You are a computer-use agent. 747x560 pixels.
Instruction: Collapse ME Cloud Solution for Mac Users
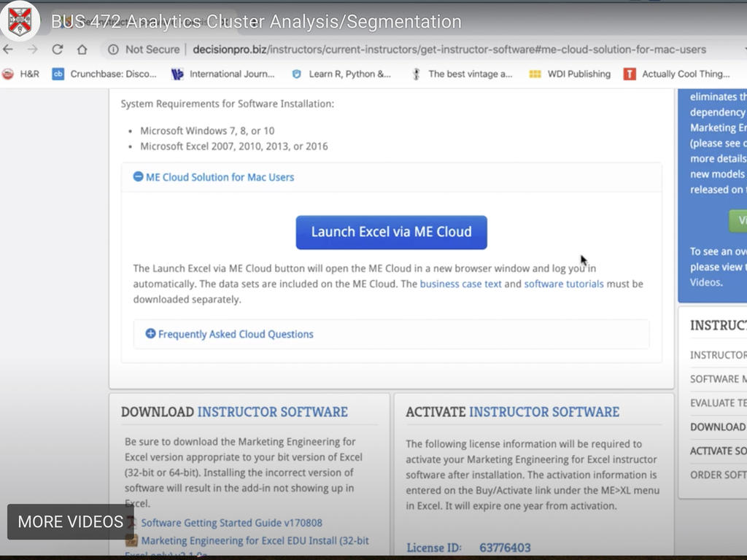tap(138, 176)
